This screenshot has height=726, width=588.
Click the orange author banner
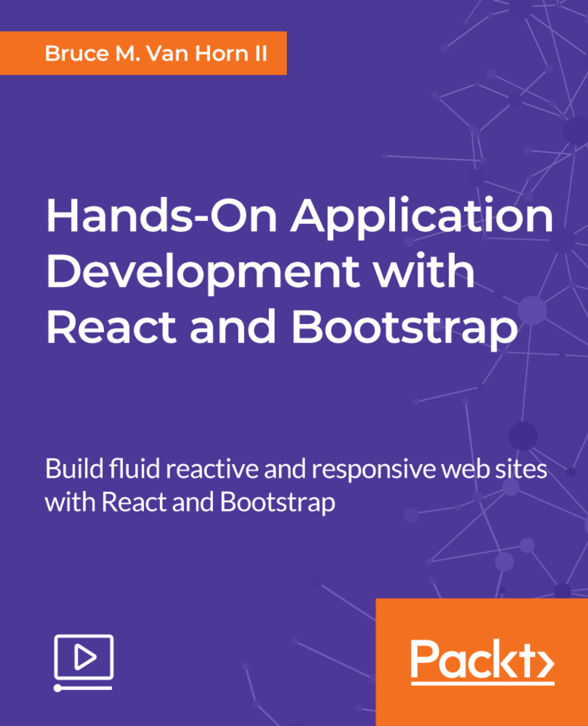click(144, 54)
